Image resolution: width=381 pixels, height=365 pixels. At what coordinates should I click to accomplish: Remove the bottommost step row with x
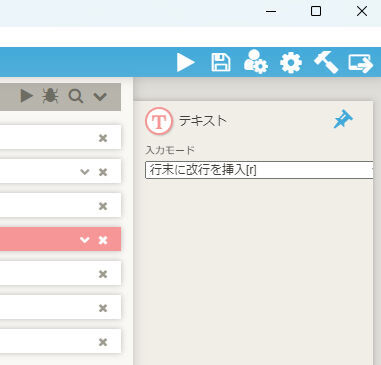(x=103, y=342)
